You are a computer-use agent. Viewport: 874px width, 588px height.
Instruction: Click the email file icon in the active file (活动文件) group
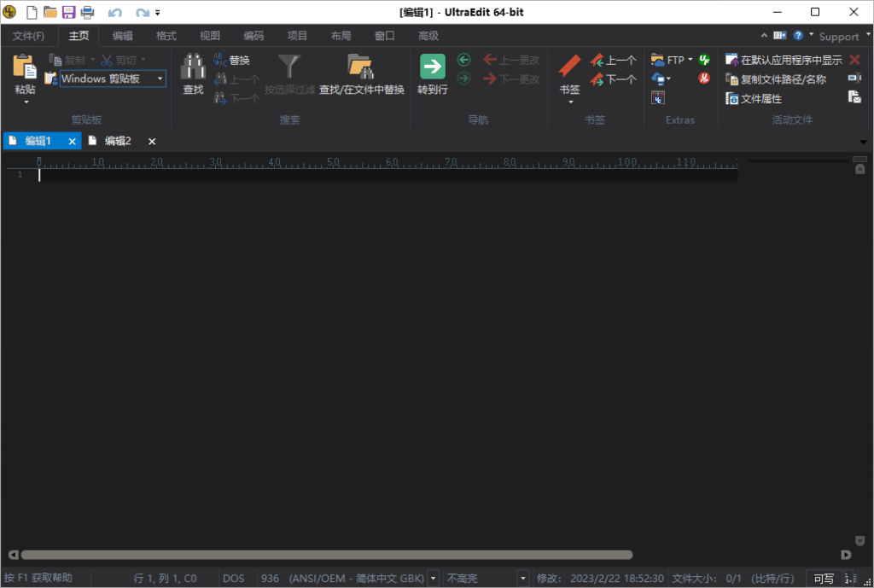[854, 97]
